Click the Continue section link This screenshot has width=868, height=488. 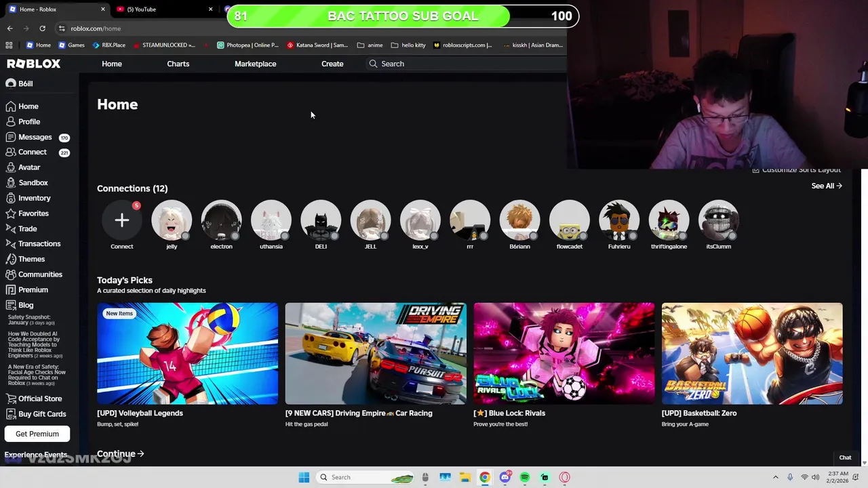coord(121,454)
